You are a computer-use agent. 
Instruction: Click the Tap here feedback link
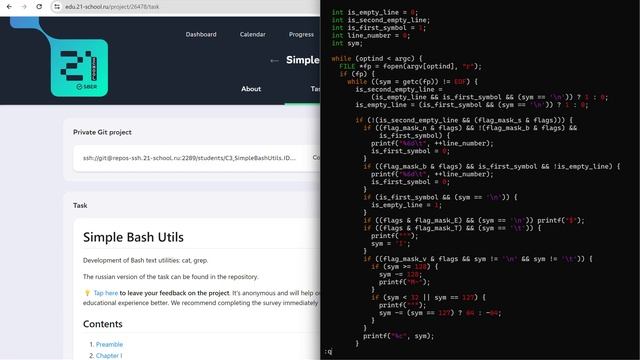click(106, 293)
